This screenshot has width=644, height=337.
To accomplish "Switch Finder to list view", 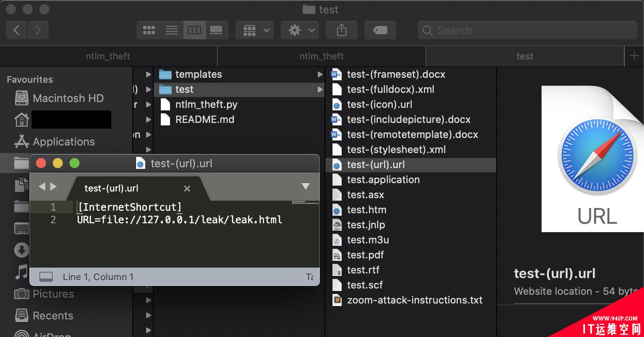I will pyautogui.click(x=172, y=30).
